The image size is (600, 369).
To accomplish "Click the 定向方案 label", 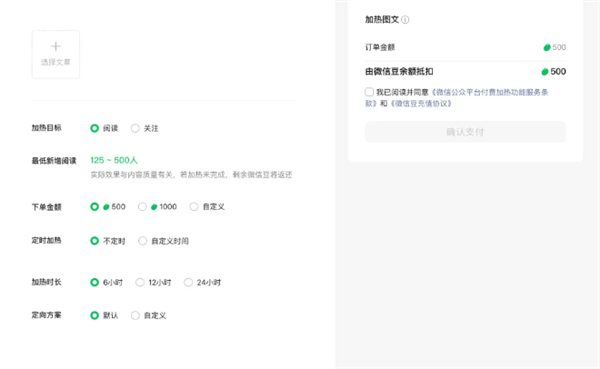I will 46,315.
